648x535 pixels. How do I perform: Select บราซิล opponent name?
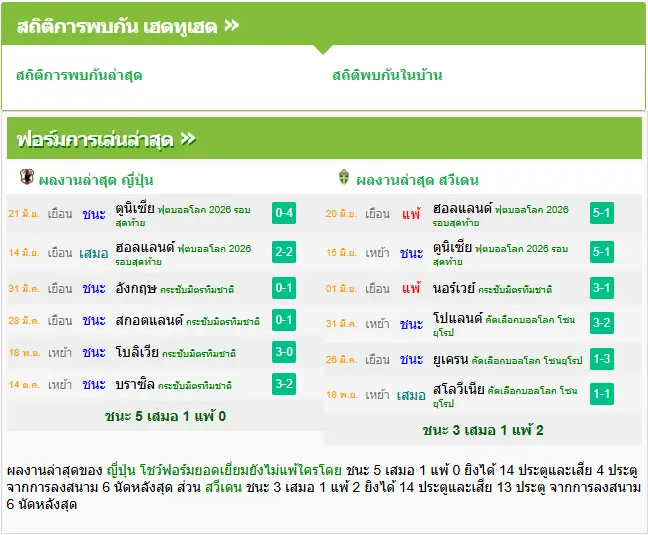coord(135,384)
